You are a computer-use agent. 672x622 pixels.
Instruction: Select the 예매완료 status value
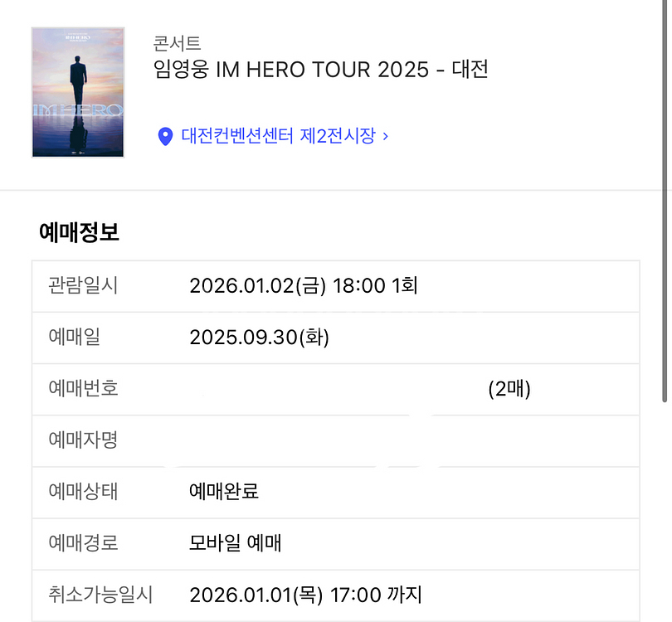click(x=224, y=491)
